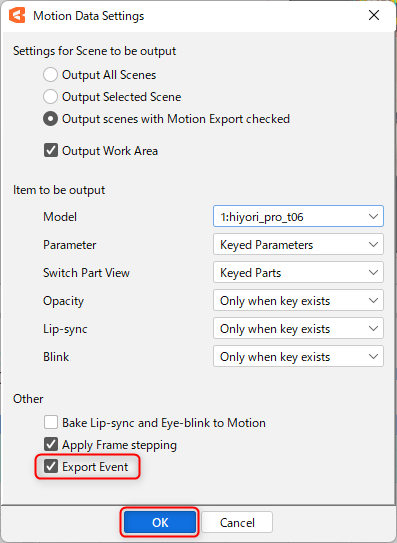This screenshot has height=543, width=397.
Task: Select Output scenes with Motion Export checked
Action: [x=50, y=119]
